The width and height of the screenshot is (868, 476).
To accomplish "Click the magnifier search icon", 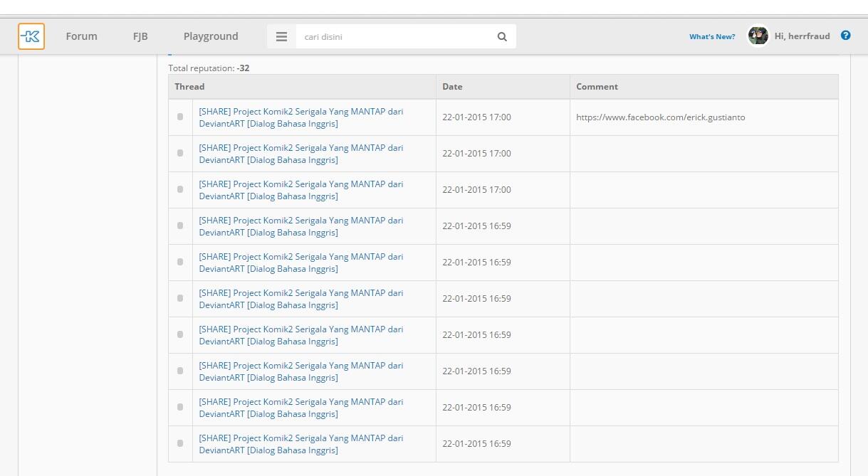I will coord(502,37).
